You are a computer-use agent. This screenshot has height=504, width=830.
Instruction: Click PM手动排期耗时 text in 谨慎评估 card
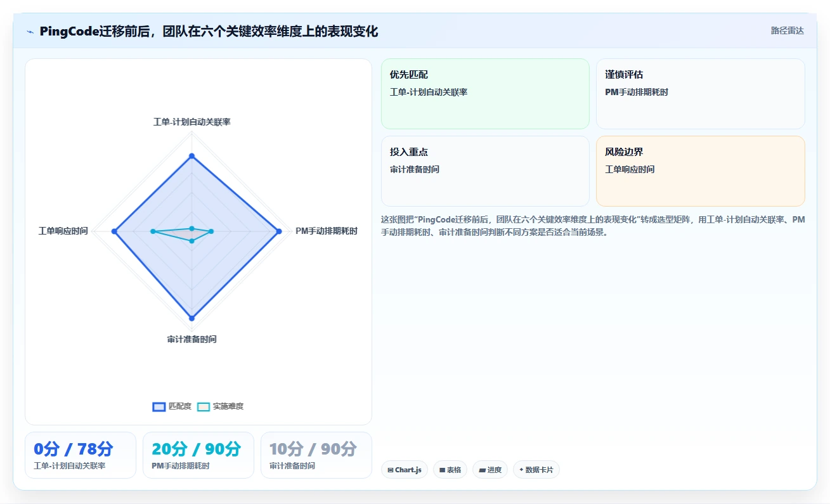tap(637, 92)
